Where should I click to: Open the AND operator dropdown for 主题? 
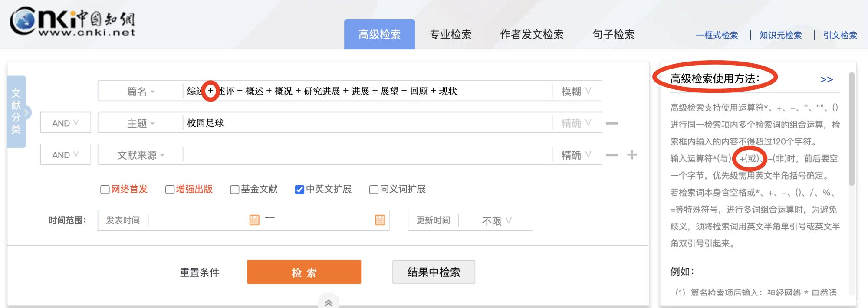[66, 123]
